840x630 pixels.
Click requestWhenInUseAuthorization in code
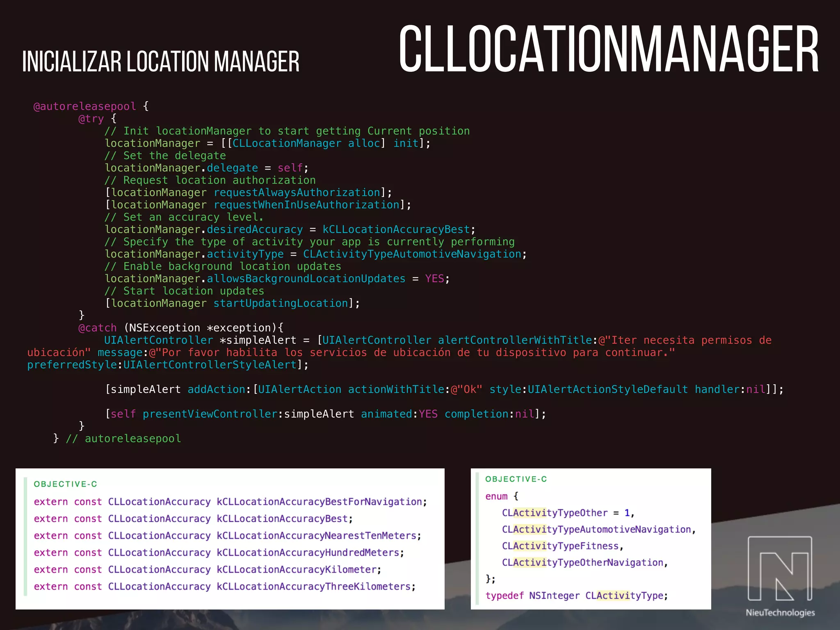[x=306, y=205]
